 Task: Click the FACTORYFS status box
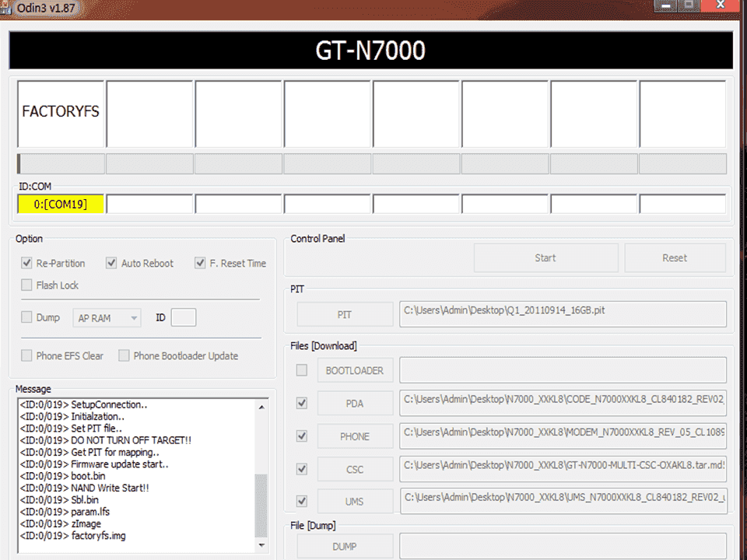(61, 114)
